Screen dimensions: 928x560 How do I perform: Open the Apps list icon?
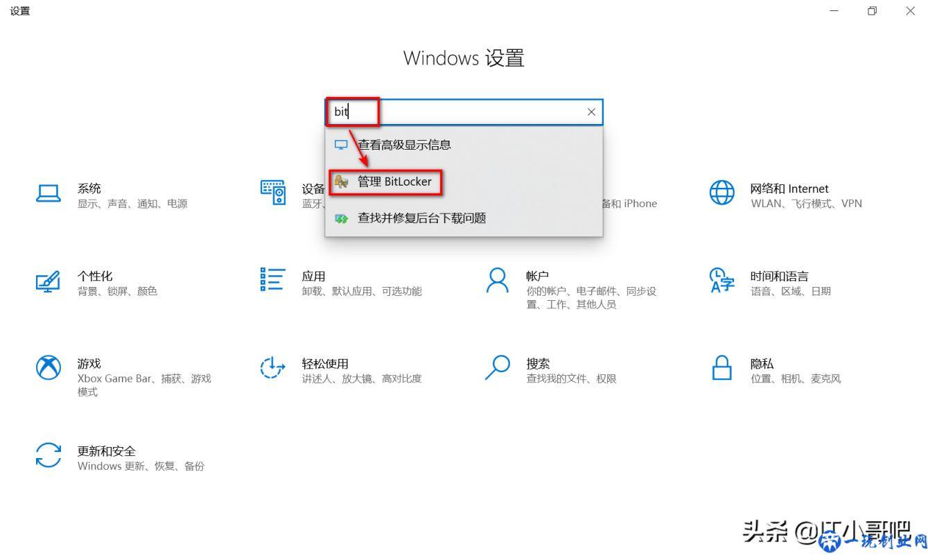pyautogui.click(x=273, y=279)
